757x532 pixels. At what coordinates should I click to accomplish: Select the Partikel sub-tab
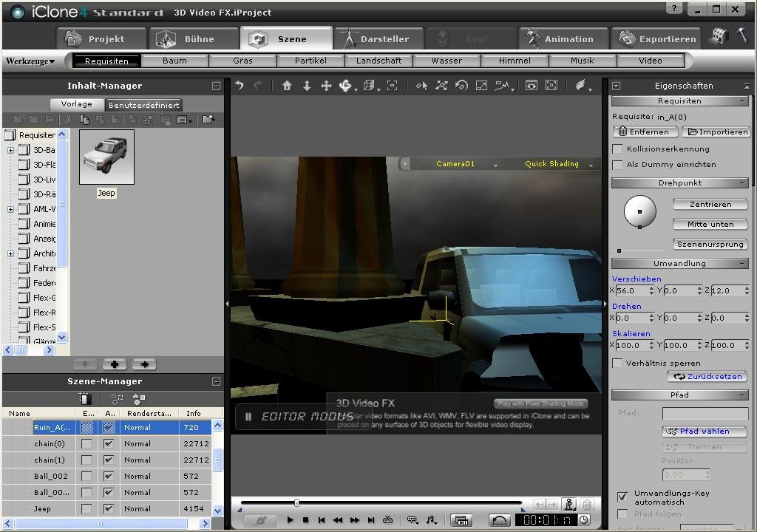coord(310,61)
